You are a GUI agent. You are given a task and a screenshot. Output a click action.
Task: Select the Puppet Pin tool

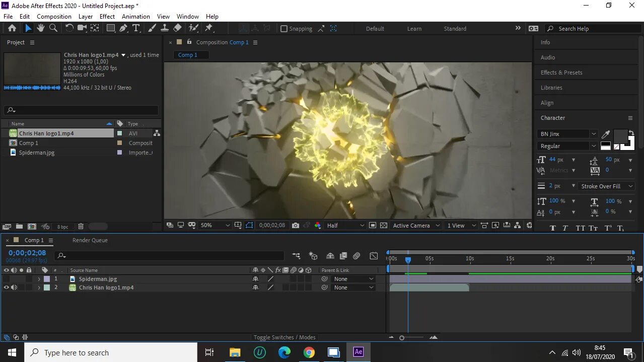tap(208, 28)
